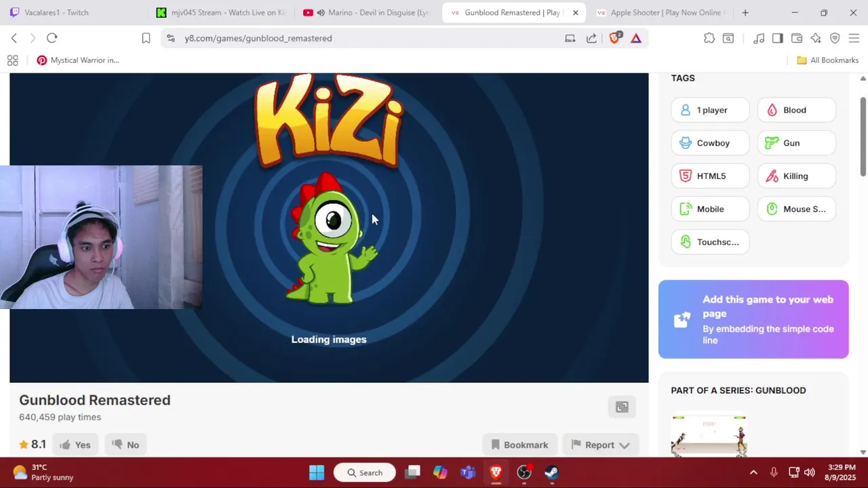Go back using the browser back arrow

(x=14, y=38)
